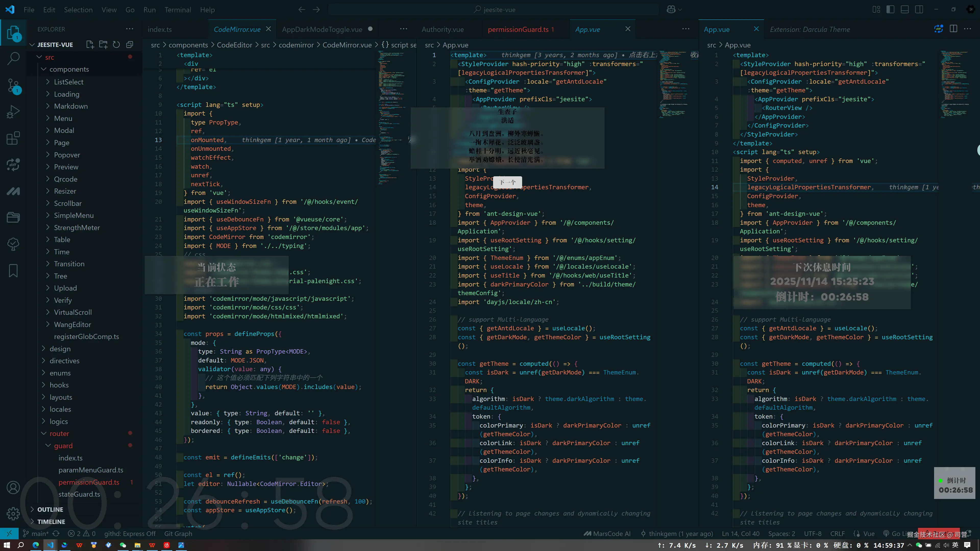This screenshot has height=551, width=980.
Task: Expand the OUTLINE section
Action: tap(50, 510)
